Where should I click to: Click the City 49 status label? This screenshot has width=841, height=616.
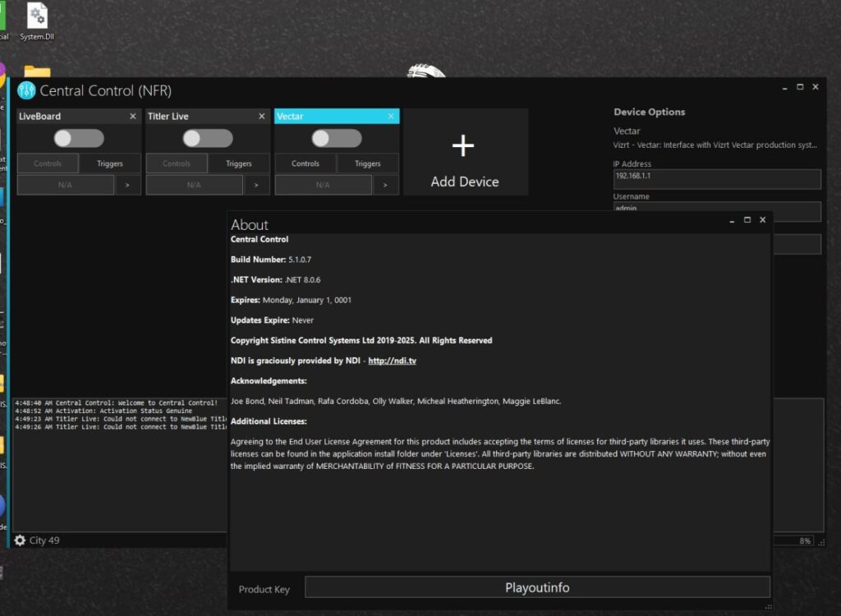coord(44,540)
